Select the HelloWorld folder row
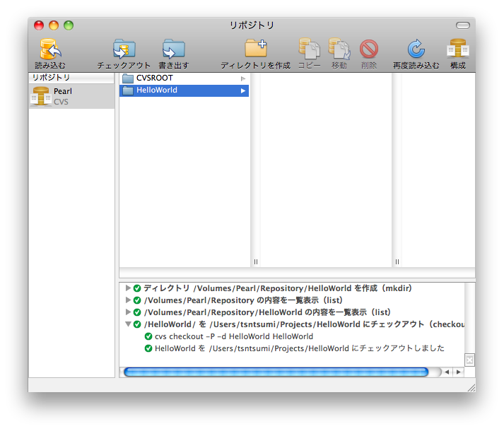 click(184, 90)
